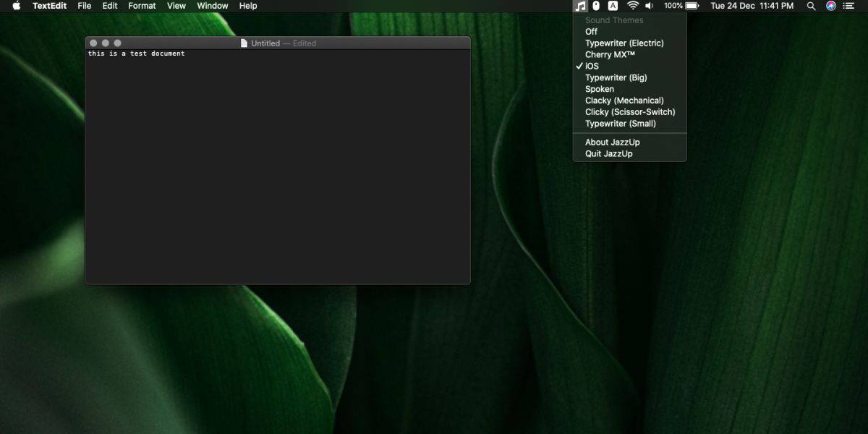Screen dimensions: 868x434
Task: Open About JazzUp
Action: click(x=629, y=142)
